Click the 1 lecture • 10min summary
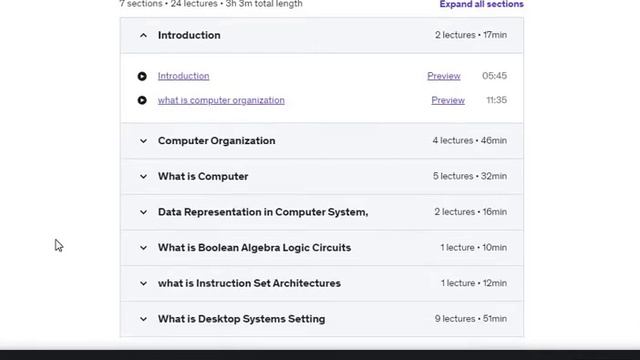Screen dimensions: 640x360 pyautogui.click(x=473, y=247)
